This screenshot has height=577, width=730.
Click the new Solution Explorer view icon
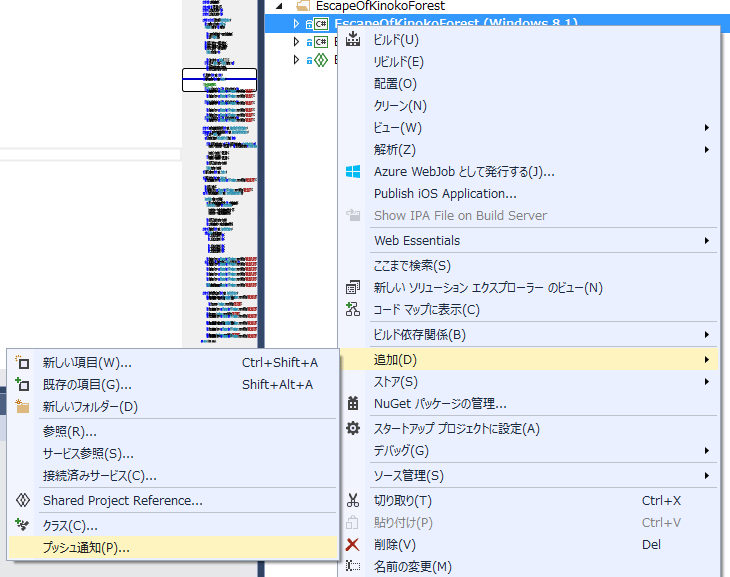click(353, 287)
